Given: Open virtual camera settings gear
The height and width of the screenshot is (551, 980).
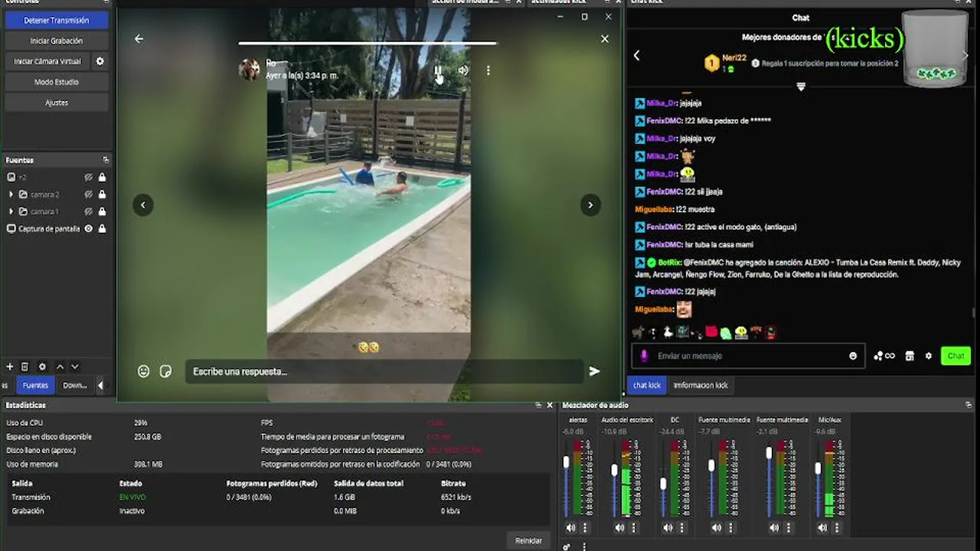Looking at the screenshot, I should point(100,61).
